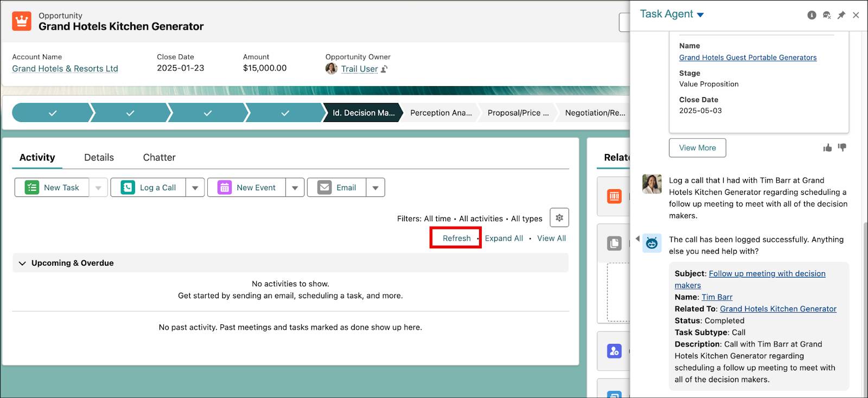Click the 2025-01-23 close date value
Viewport: 868px width, 398px height.
pos(181,68)
